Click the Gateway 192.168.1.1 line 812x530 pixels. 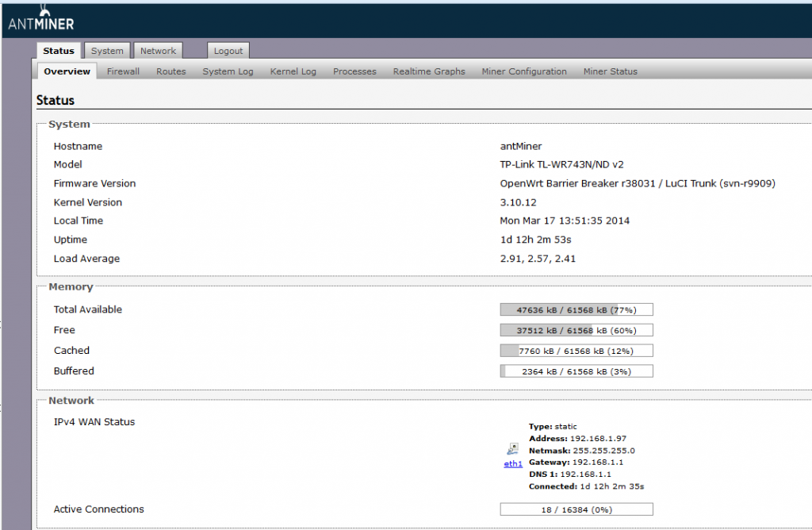pyautogui.click(x=576, y=462)
